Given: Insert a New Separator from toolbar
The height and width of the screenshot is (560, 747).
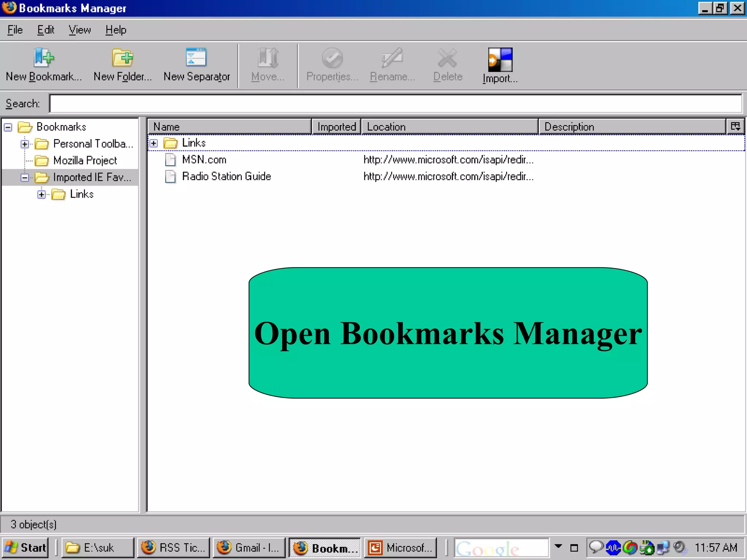Looking at the screenshot, I should click(196, 57).
